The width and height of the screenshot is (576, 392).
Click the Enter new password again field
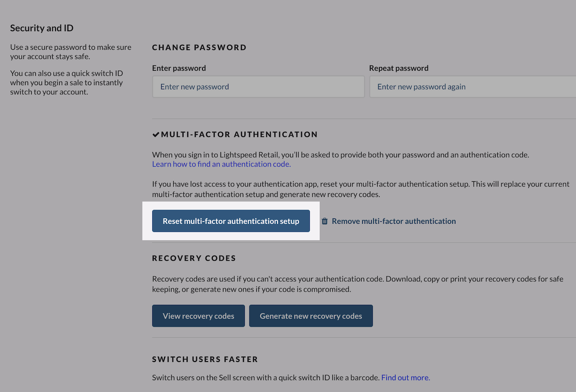[x=473, y=87]
